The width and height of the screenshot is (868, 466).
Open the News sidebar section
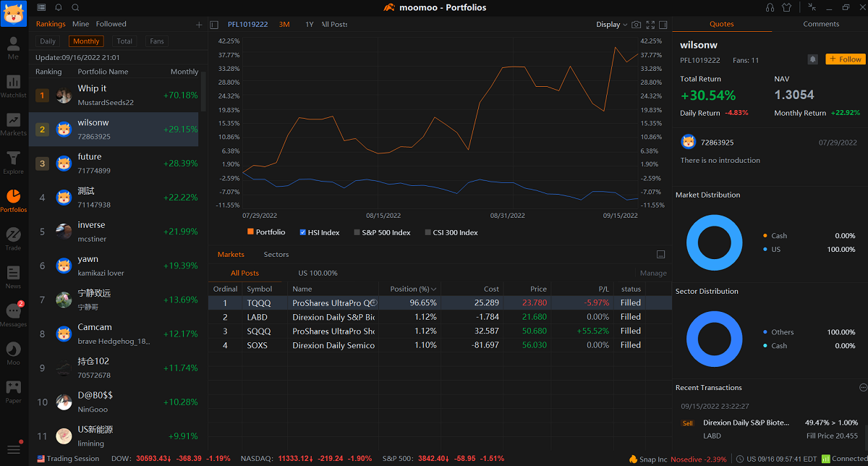pyautogui.click(x=13, y=276)
